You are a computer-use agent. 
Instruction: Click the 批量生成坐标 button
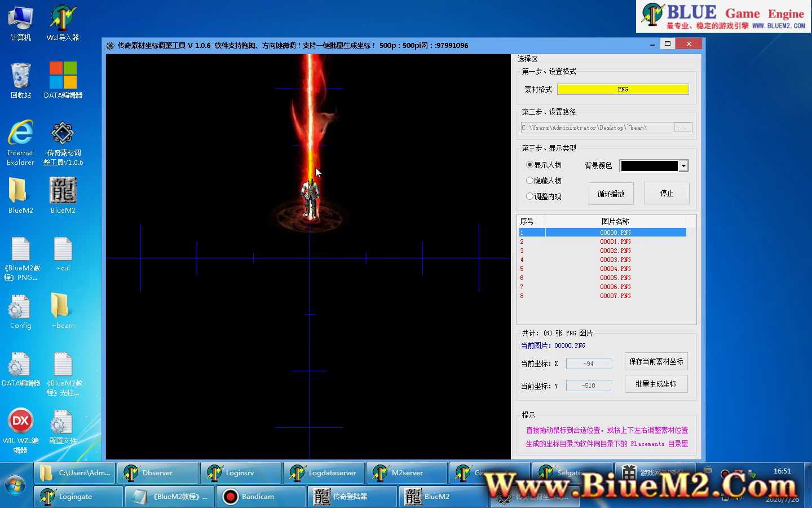[656, 384]
